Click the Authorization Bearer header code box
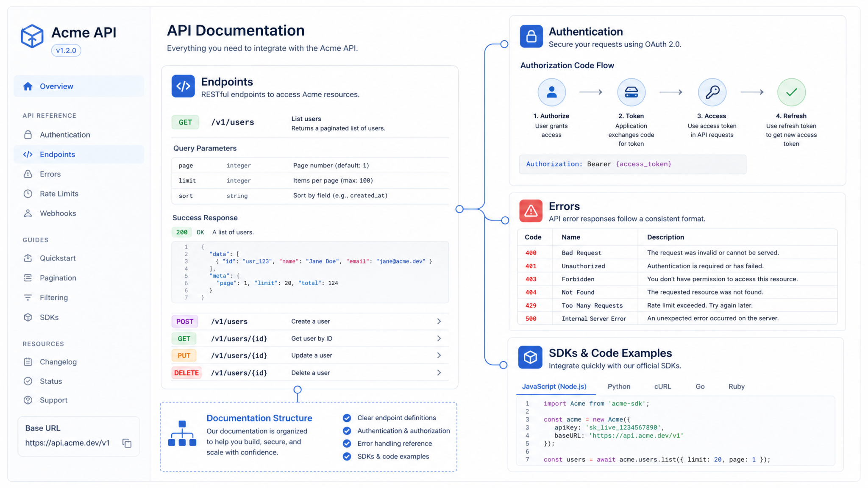The image size is (868, 488). point(632,164)
